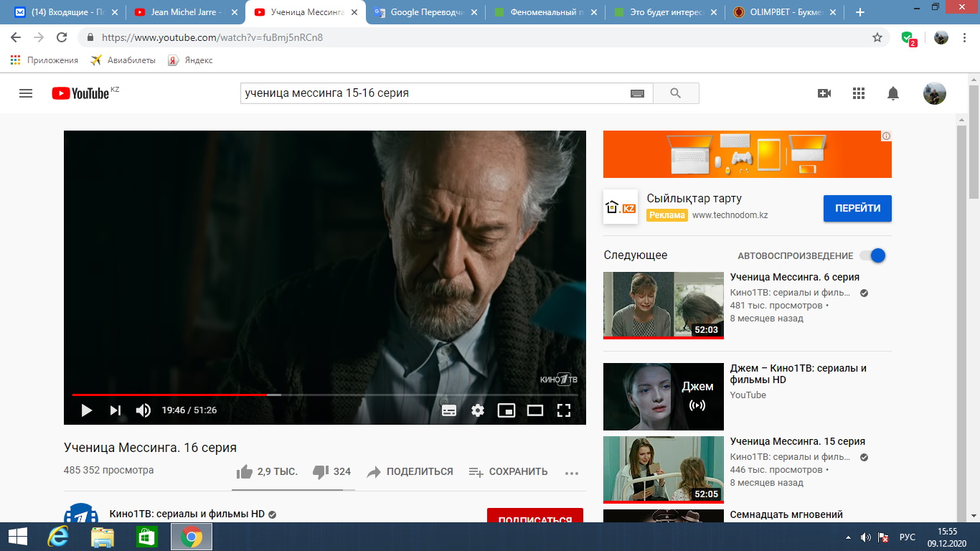Open the orange Technodom banner ad
The height and width of the screenshot is (551, 980).
748,154
